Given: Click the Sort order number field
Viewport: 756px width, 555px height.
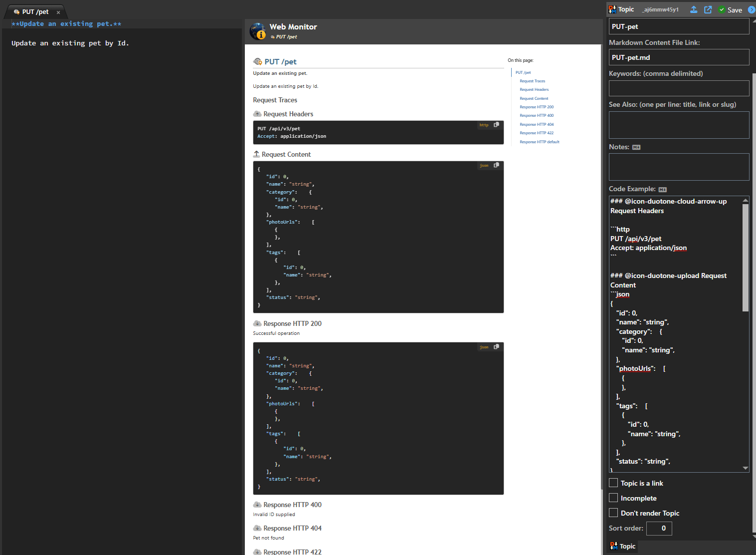Looking at the screenshot, I should [659, 528].
